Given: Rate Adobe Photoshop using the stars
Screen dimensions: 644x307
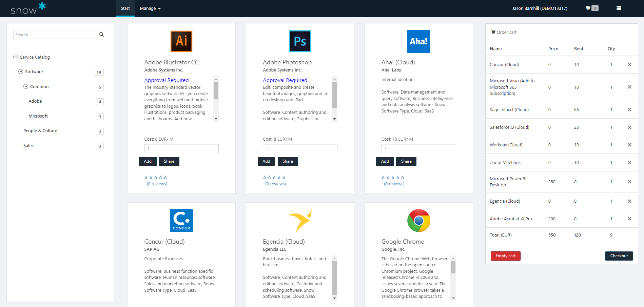Looking at the screenshot, I should pos(274,177).
